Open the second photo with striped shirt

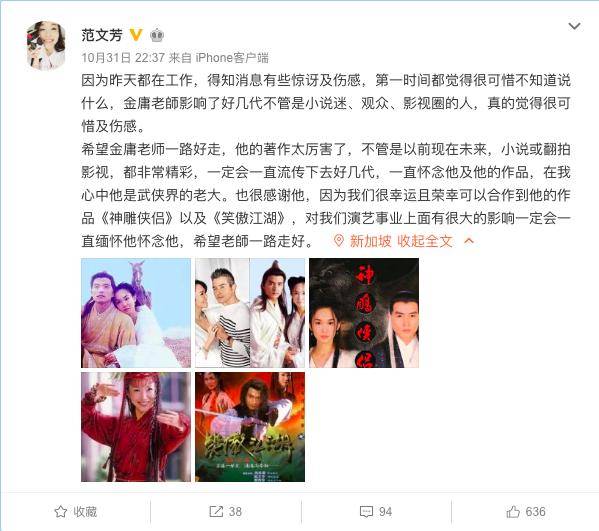point(250,313)
